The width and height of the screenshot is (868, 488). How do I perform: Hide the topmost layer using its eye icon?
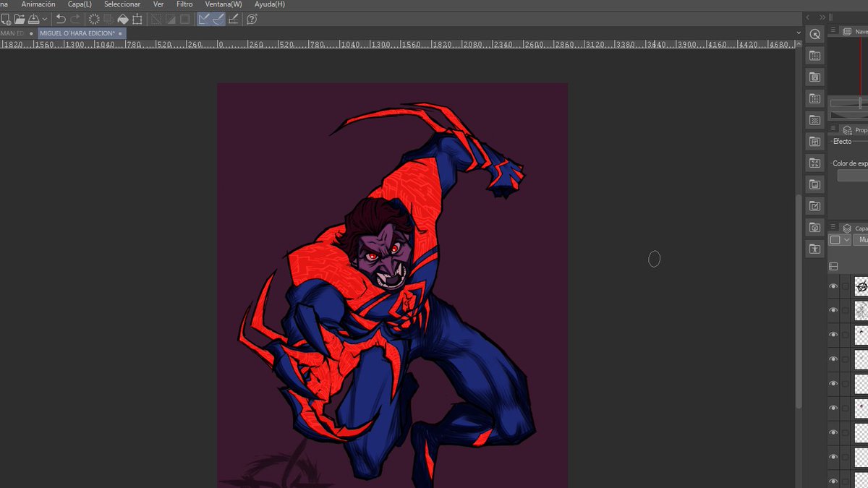[x=833, y=286]
